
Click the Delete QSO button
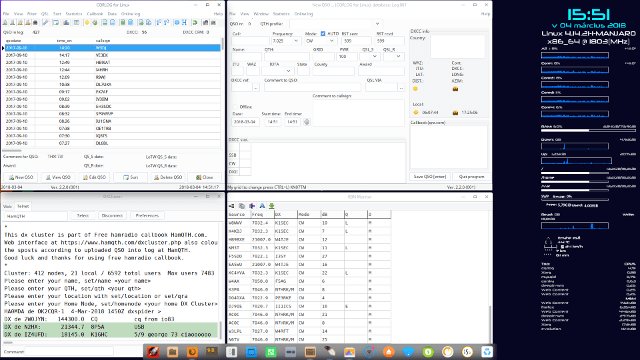tap(168, 178)
